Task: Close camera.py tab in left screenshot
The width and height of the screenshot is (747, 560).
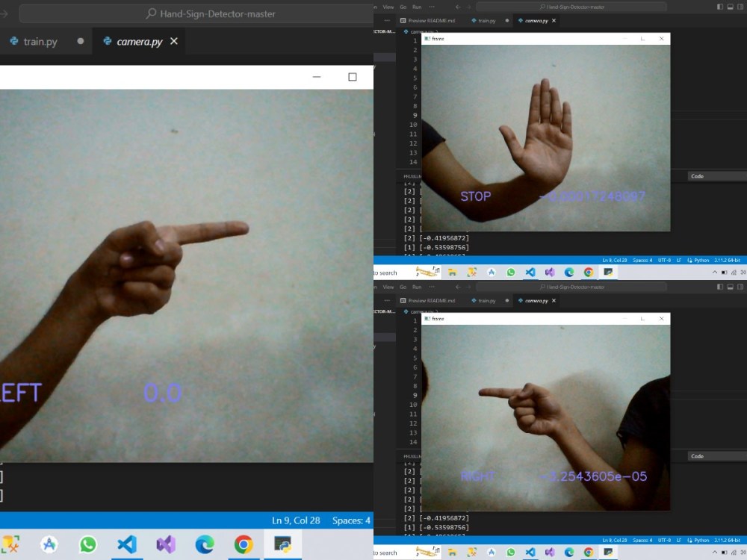Action: [x=174, y=41]
